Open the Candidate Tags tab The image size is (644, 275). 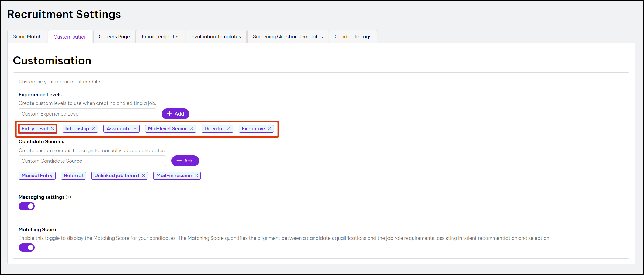click(x=353, y=37)
